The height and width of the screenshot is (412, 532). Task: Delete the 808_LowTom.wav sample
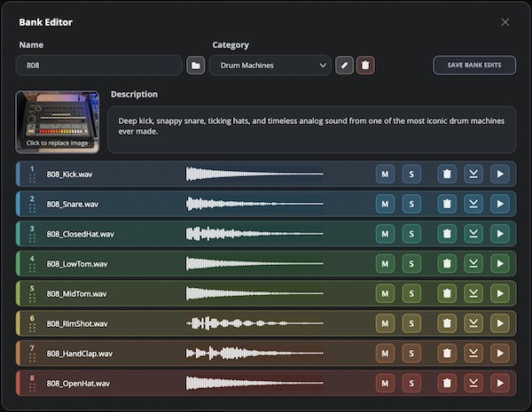pyautogui.click(x=447, y=263)
